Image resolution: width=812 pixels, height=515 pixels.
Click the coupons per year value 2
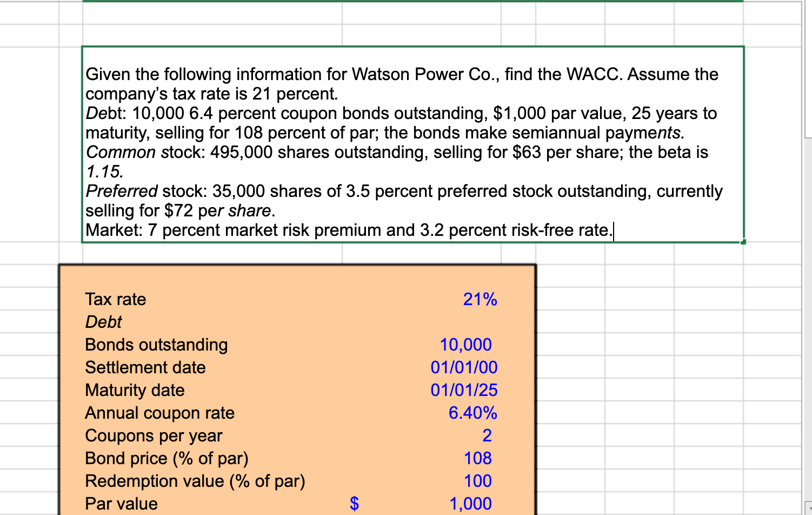point(487,435)
